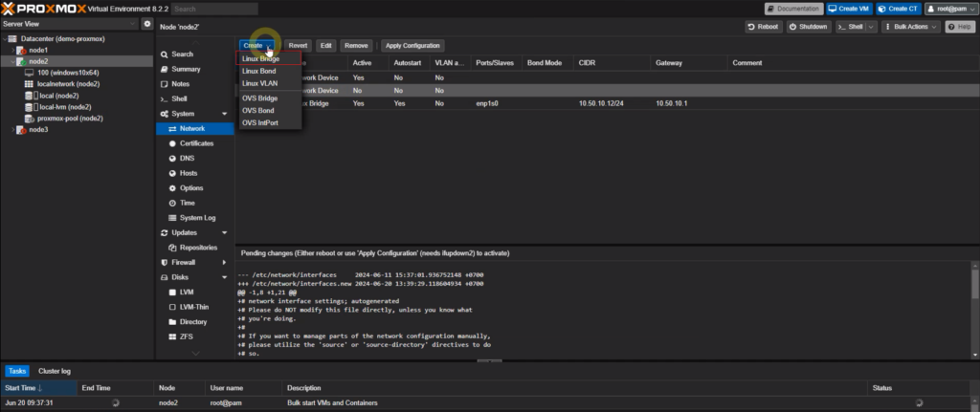The width and height of the screenshot is (980, 412).
Task: Open the Shell button dropdown arrow
Action: pos(871,27)
